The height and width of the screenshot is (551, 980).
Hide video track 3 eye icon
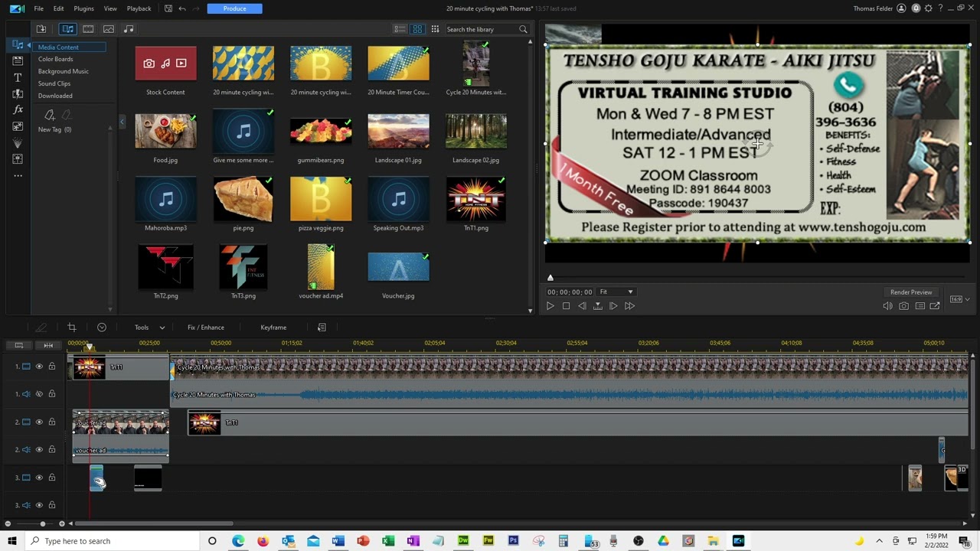click(x=39, y=478)
